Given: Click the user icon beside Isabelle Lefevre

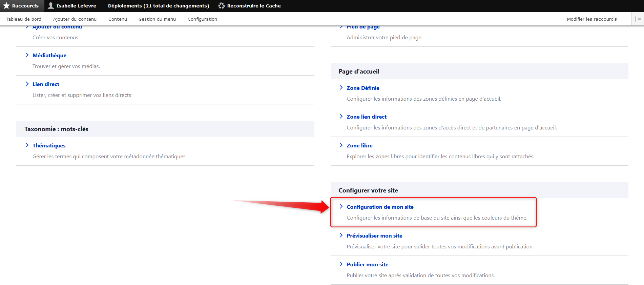Looking at the screenshot, I should click(x=51, y=6).
